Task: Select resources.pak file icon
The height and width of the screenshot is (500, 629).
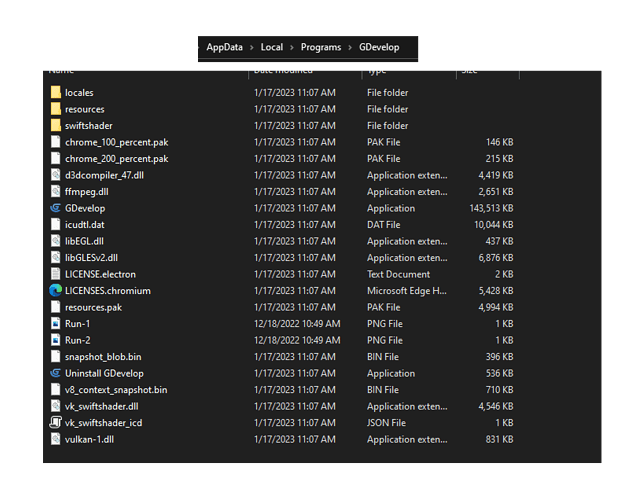Action: pos(56,307)
